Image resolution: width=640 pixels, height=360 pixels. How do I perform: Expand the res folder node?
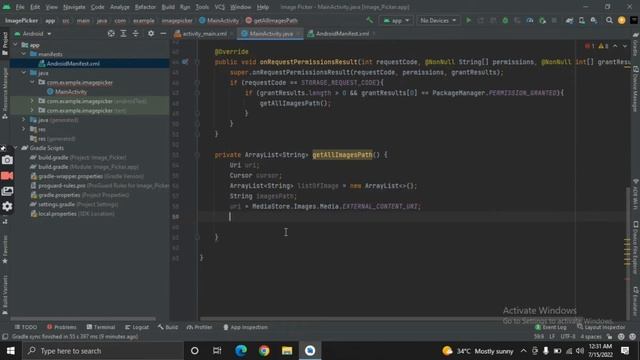point(24,129)
